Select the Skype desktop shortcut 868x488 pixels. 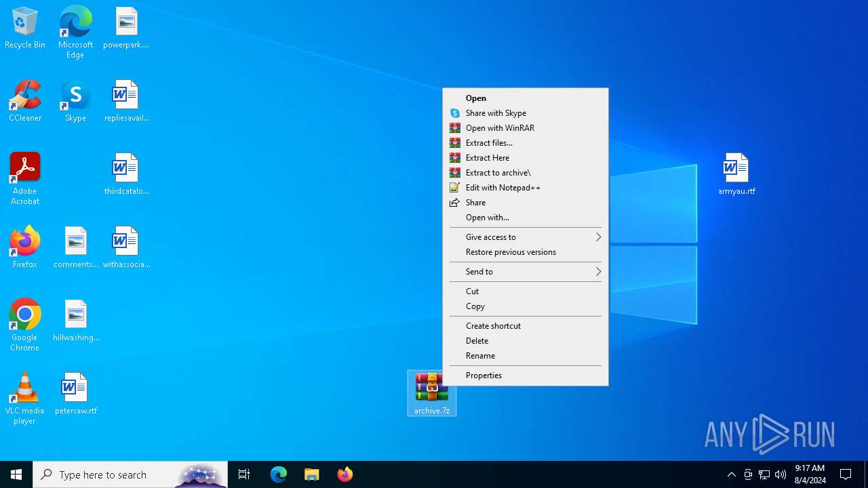(75, 102)
